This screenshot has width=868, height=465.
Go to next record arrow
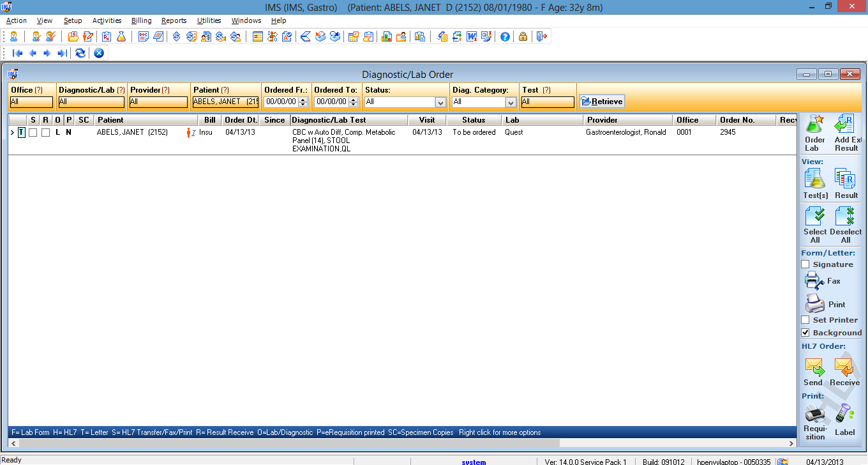[47, 53]
